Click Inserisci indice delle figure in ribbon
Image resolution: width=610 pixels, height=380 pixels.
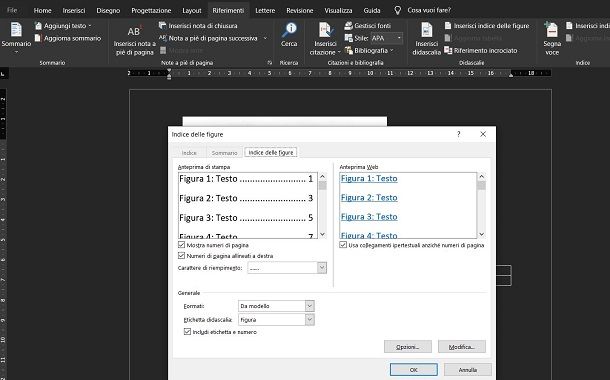click(x=487, y=26)
